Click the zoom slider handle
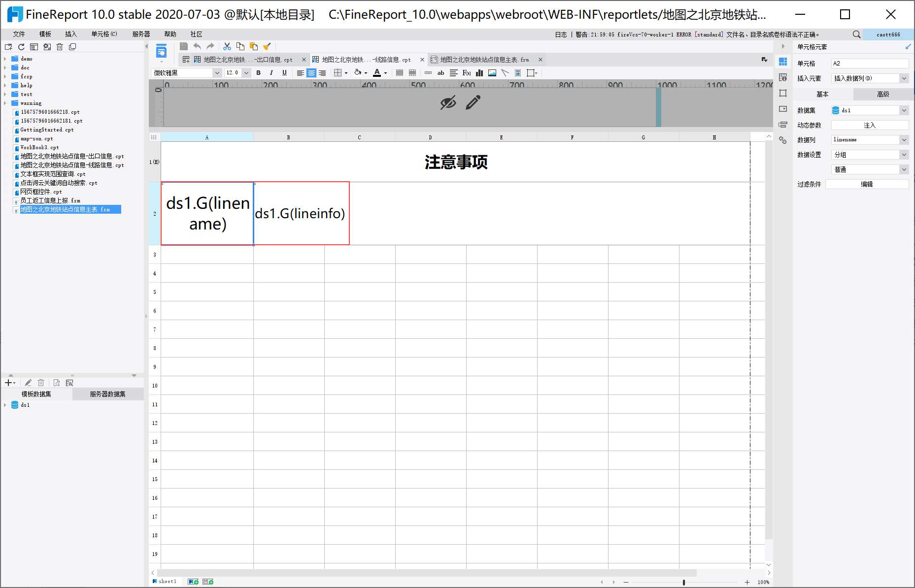 click(684, 582)
